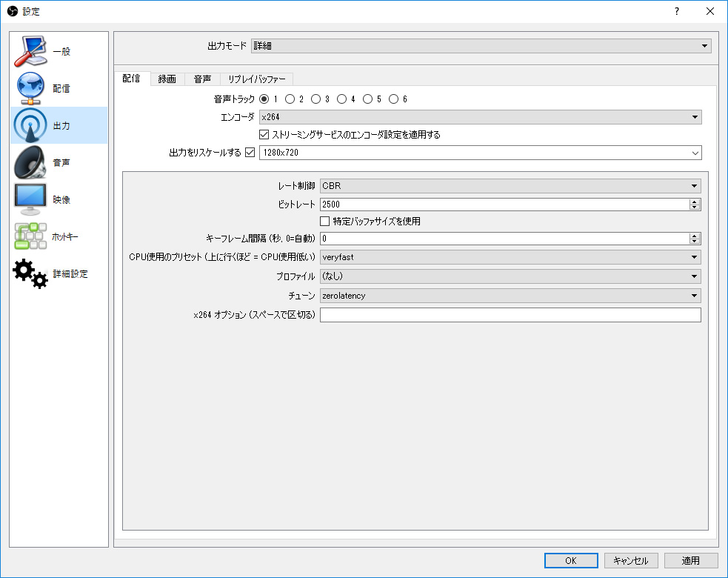Increase キーフレーム間隔 with up spinner arrow
The height and width of the screenshot is (578, 728).
tap(695, 236)
